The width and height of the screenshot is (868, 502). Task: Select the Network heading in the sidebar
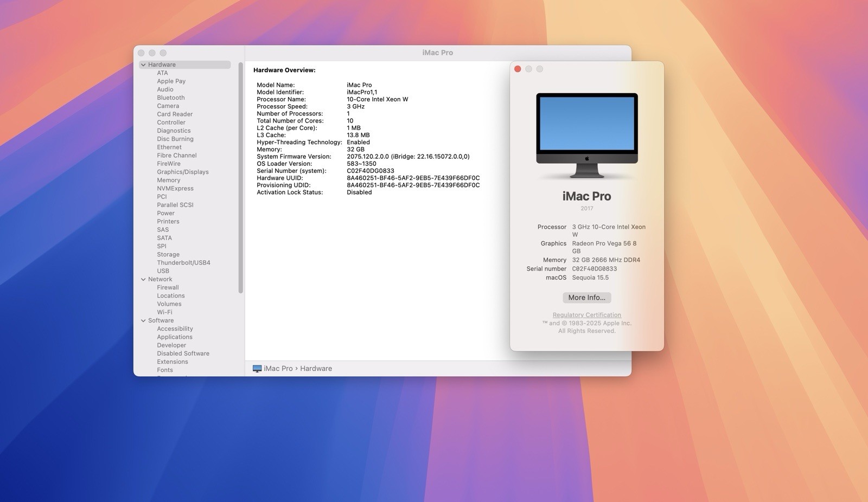160,279
